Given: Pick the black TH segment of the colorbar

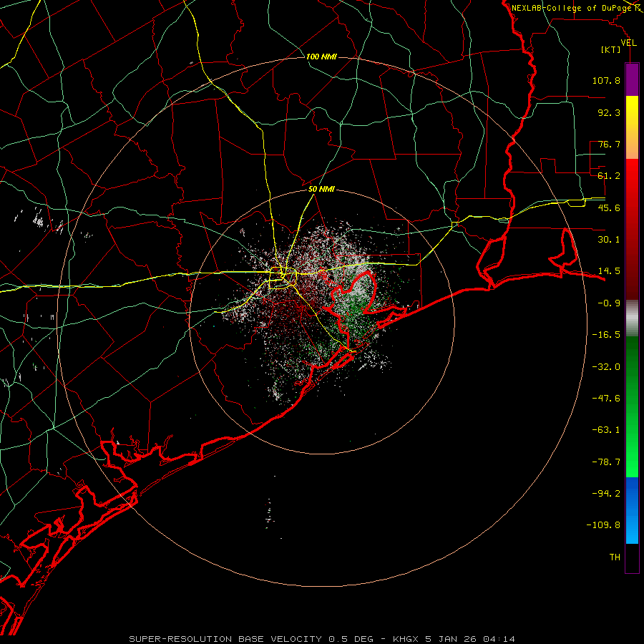Looking at the screenshot, I should (x=632, y=558).
